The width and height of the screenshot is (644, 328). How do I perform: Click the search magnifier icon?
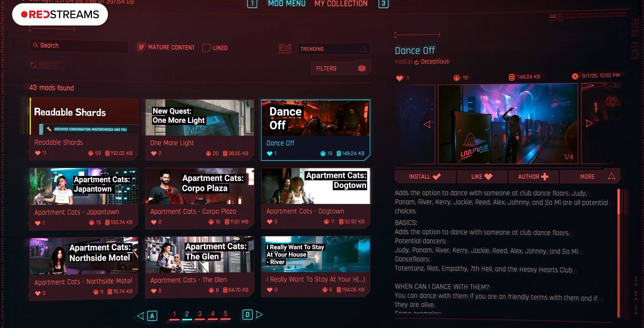(35, 45)
